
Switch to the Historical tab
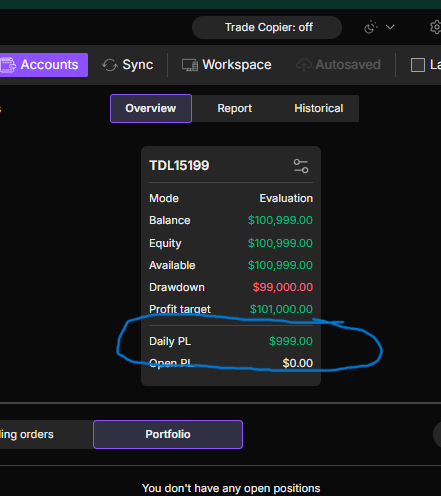click(318, 108)
